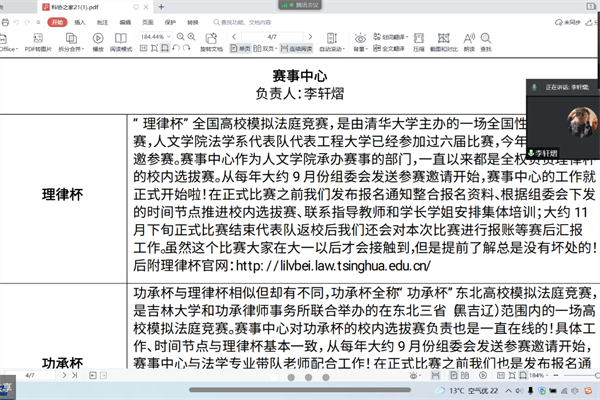Switch to 双页 double page view
600x400 pixels.
(266, 47)
